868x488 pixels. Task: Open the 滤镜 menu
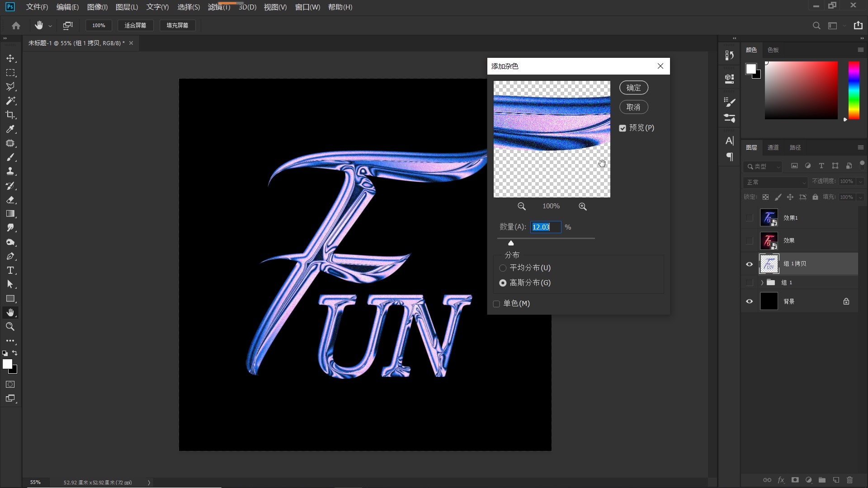219,7
